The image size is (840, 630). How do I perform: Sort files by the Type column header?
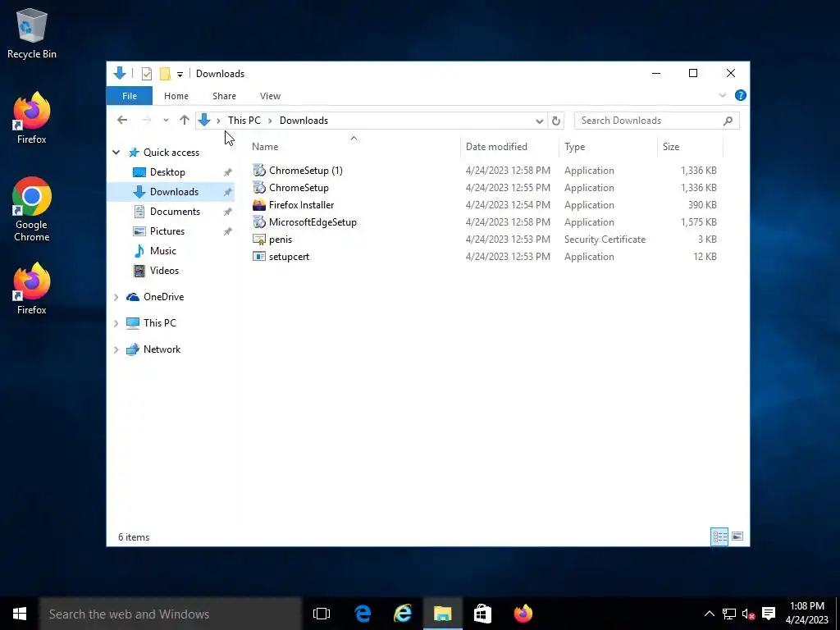[608, 146]
